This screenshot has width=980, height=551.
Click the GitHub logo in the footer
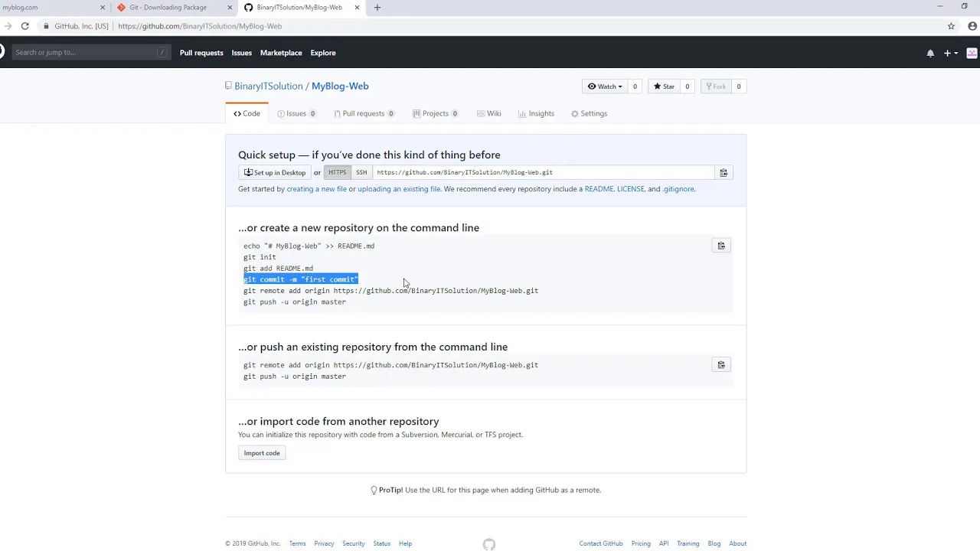coord(489,544)
